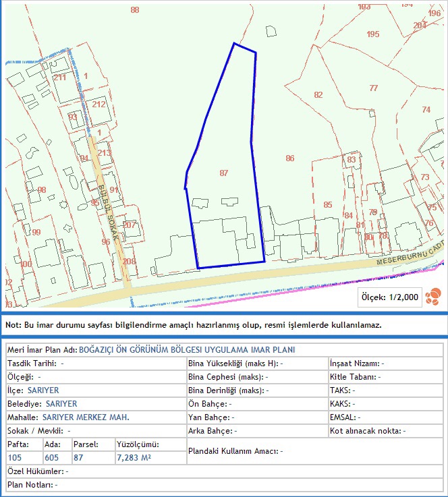This screenshot has height=497, width=448.
Task: Click the BOĞAZIÇI ÖN GÖRÜNÜM plan name
Action: 187,350
